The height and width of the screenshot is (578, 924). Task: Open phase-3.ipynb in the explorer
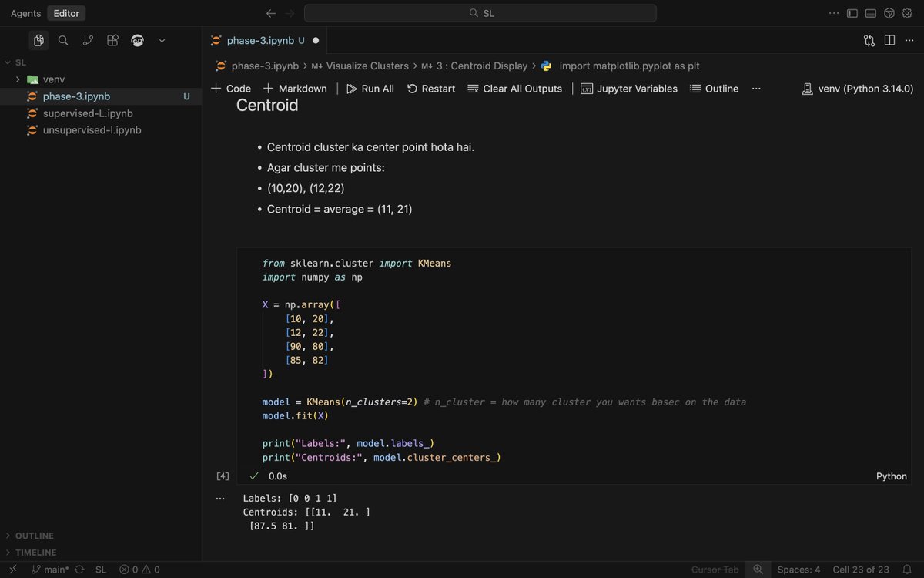tap(100, 96)
